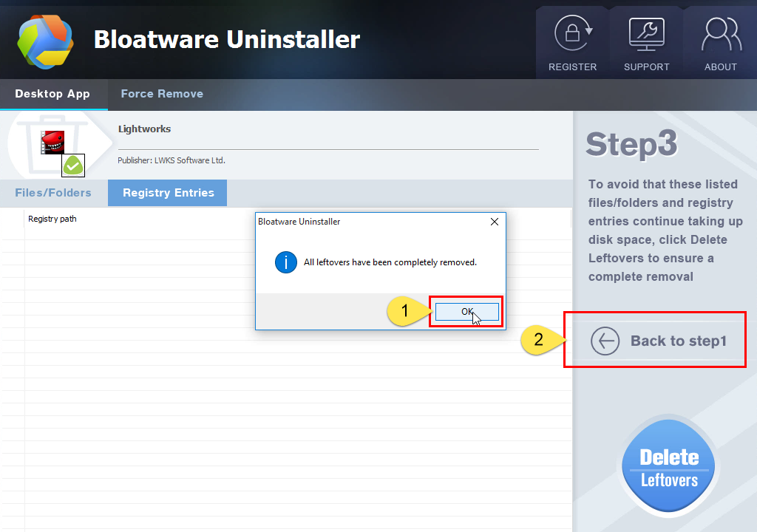Switch to the Desktop App tab

(x=52, y=94)
